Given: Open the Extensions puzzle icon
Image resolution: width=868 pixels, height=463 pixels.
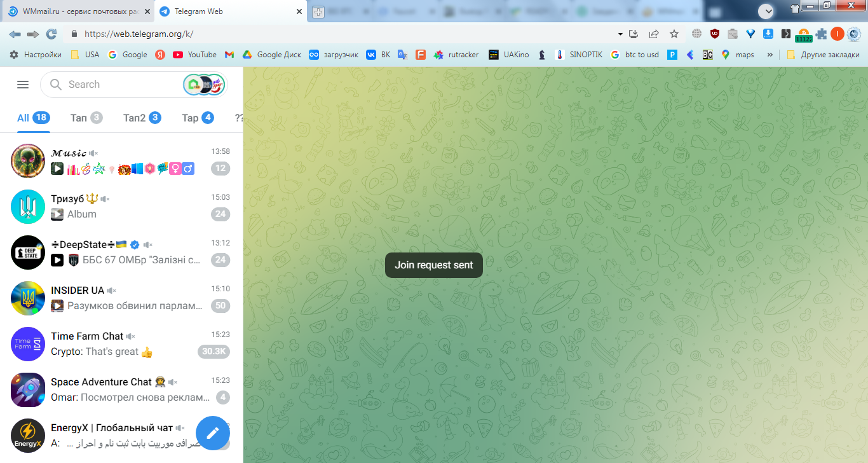Looking at the screenshot, I should click(822, 34).
